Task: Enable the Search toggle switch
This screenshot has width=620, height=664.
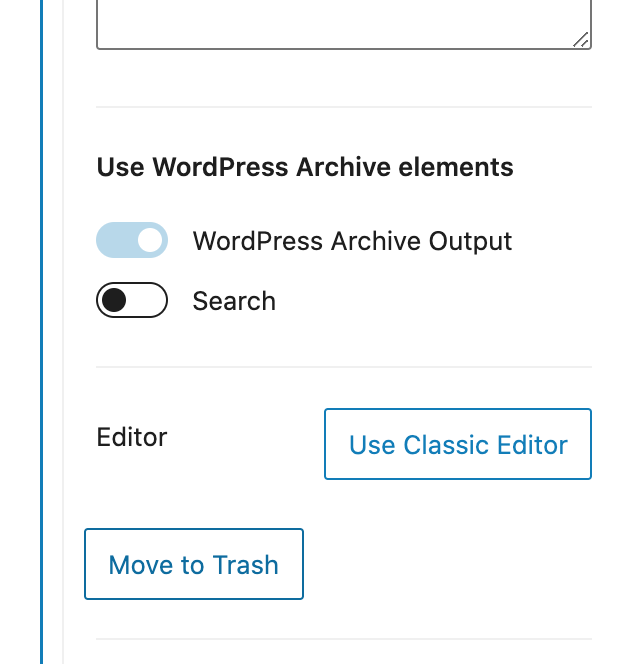Action: (x=132, y=300)
